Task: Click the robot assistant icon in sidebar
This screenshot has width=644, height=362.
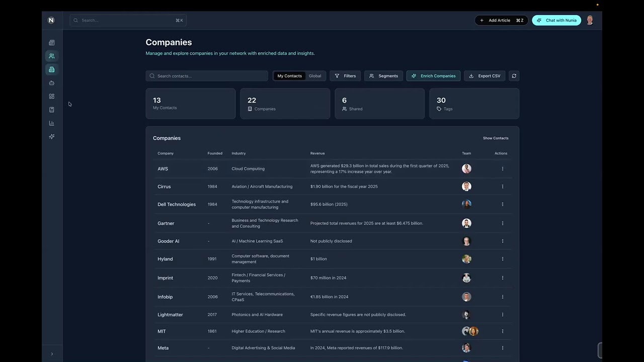Action: click(x=51, y=82)
